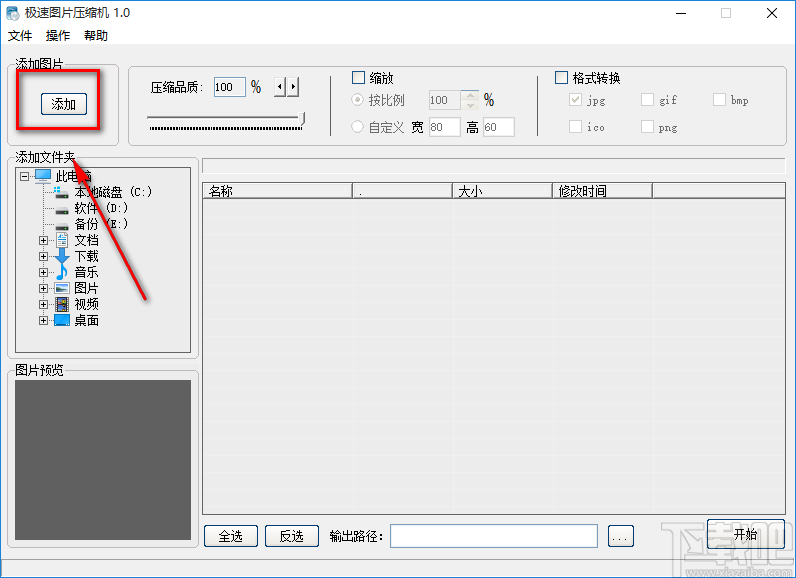Click the 软件 (D:) drive icon
Viewport: 796px width, 578px height.
(x=62, y=209)
